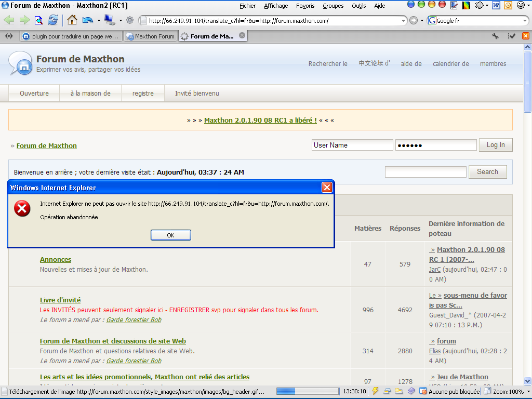The height and width of the screenshot is (399, 532).
Task: Click the forum search text field
Action: [x=425, y=171]
